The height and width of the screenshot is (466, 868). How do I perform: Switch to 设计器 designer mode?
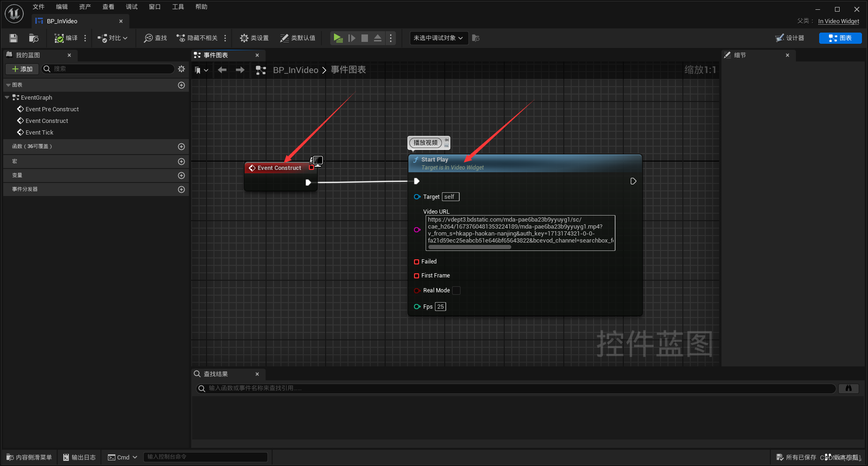tap(790, 38)
